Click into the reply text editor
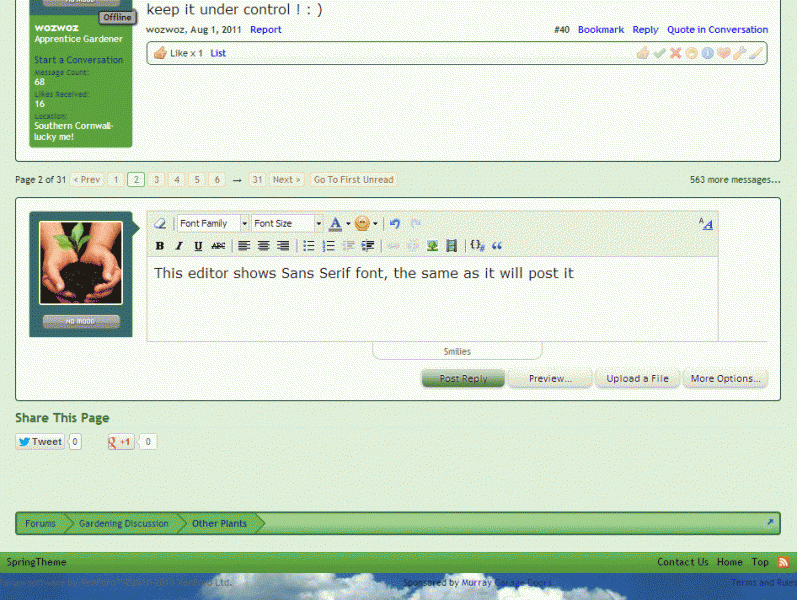Screen dimensions: 797x600 pyautogui.click(x=433, y=299)
